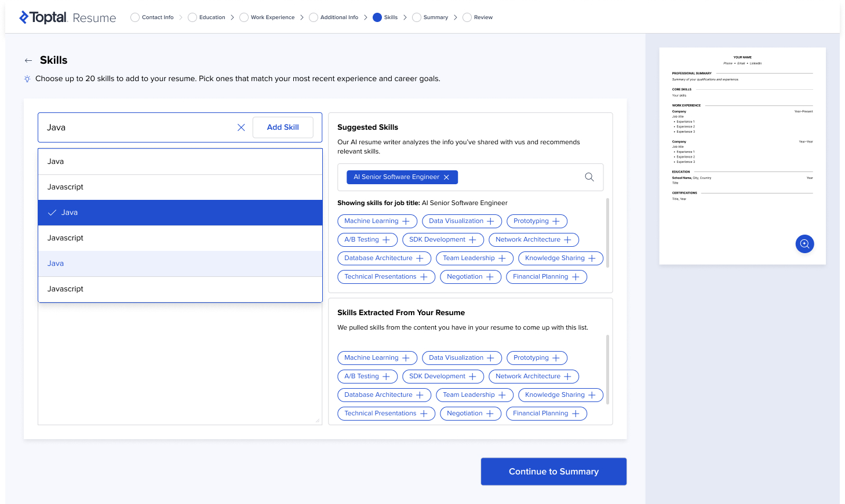Open the resume preview thumbnail

point(742,156)
